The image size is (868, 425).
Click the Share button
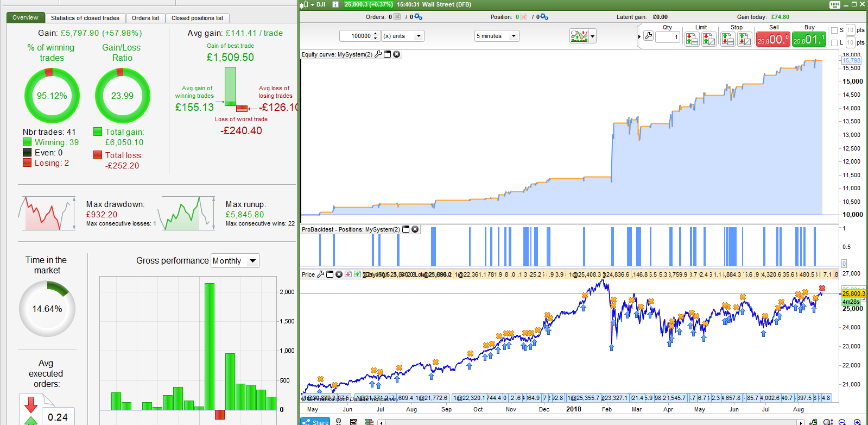click(315, 422)
